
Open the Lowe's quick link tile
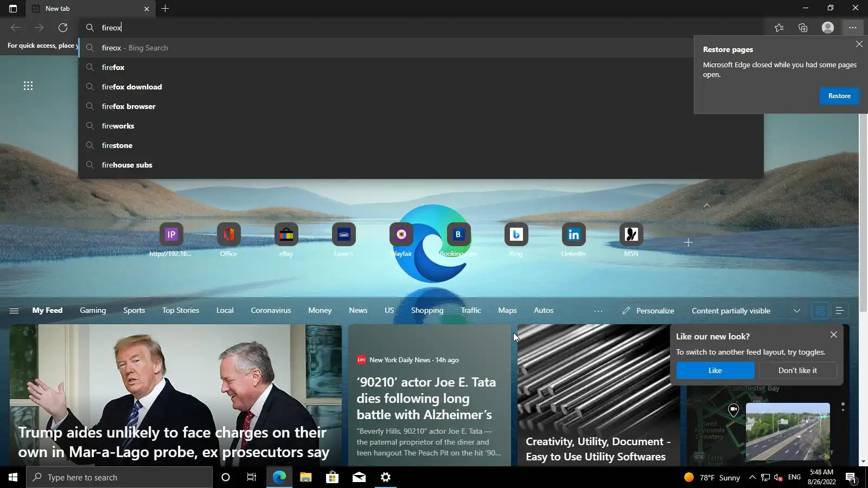tap(343, 240)
